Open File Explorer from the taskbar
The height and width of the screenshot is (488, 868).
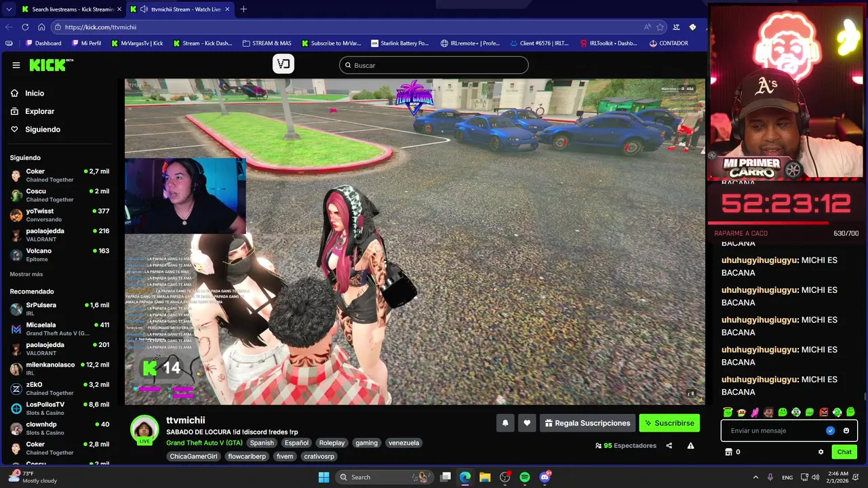tap(485, 477)
